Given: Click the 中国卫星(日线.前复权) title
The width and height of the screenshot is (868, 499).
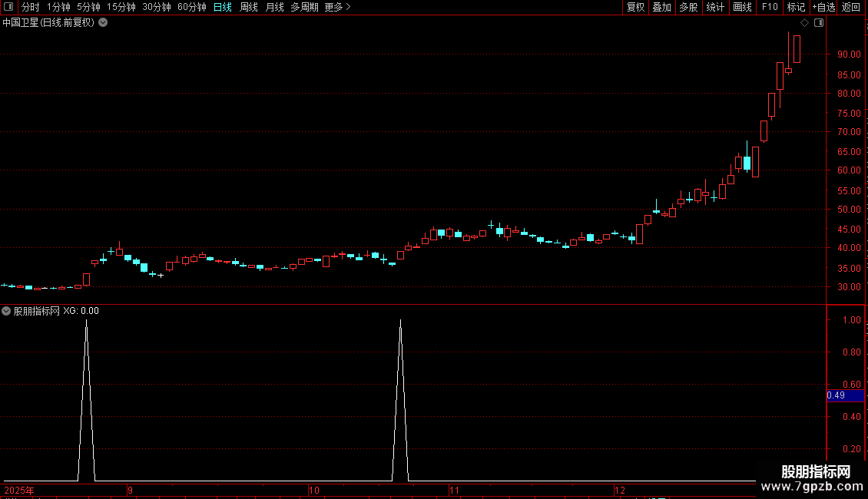Looking at the screenshot, I should 48,23.
